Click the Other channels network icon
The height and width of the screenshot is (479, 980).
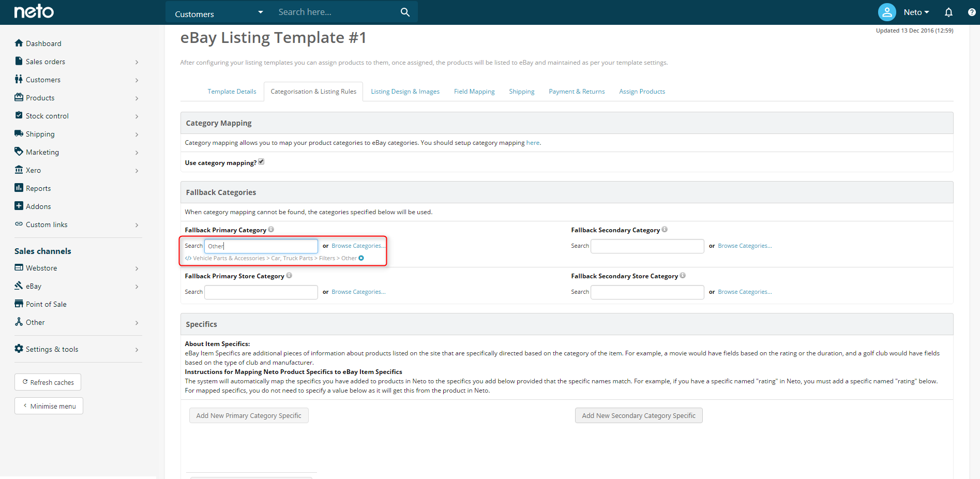[x=19, y=322]
